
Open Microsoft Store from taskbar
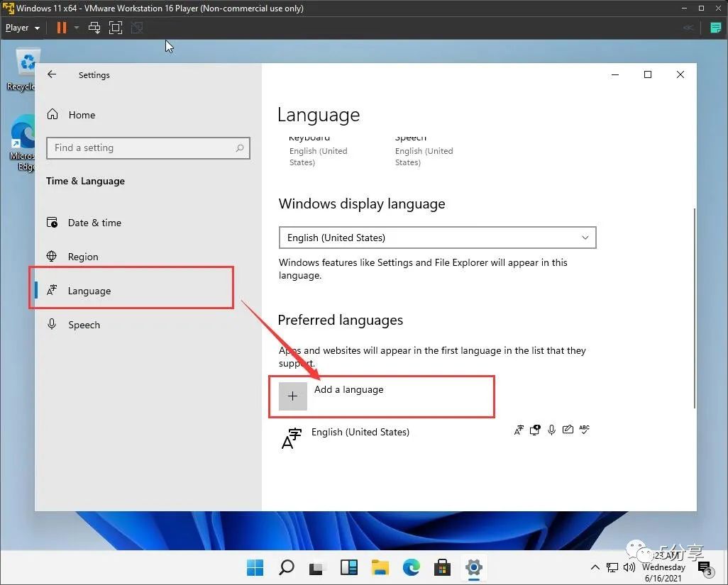[442, 567]
